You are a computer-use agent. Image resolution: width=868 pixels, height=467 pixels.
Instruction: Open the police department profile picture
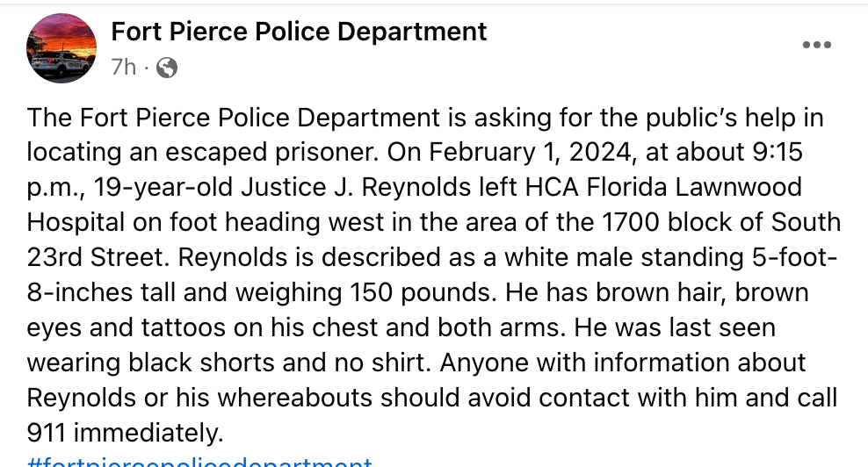coord(61,48)
